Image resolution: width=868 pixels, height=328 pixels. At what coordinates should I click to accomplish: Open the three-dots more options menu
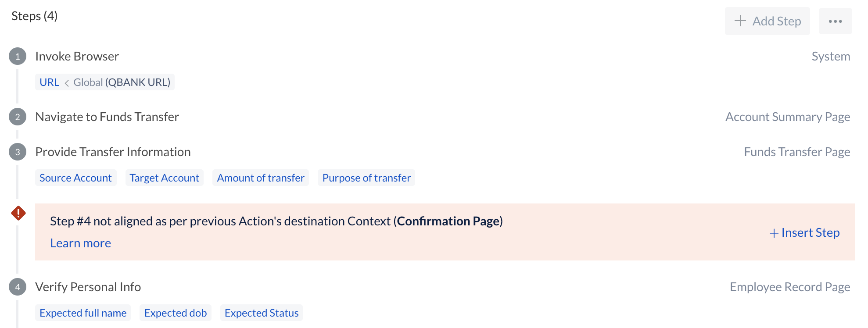[835, 21]
